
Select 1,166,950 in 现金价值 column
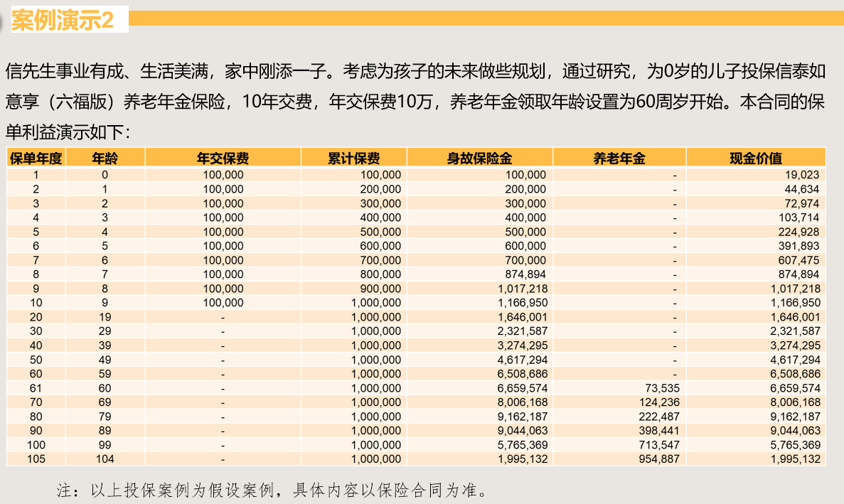click(x=796, y=303)
